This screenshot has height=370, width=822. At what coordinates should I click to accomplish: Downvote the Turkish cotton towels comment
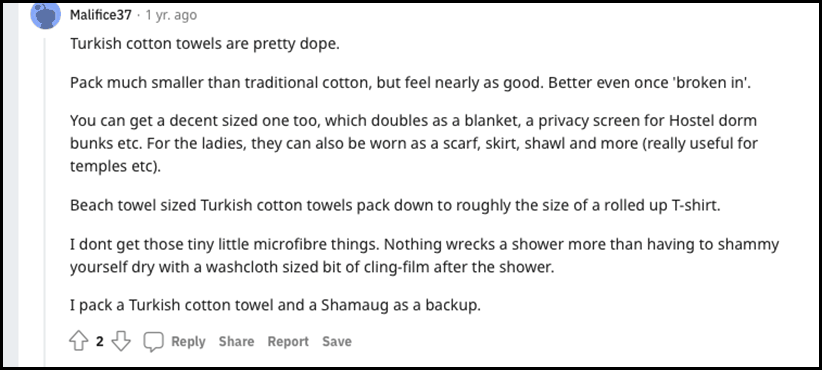click(x=121, y=342)
